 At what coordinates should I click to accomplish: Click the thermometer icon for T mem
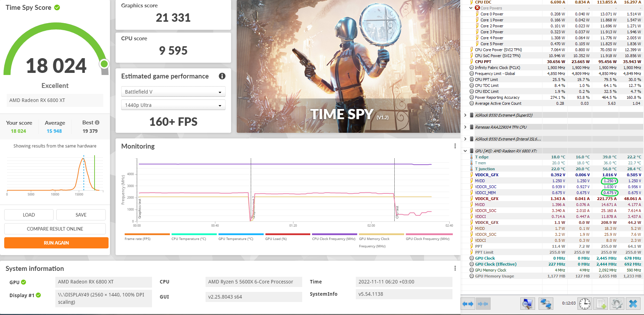(x=472, y=163)
